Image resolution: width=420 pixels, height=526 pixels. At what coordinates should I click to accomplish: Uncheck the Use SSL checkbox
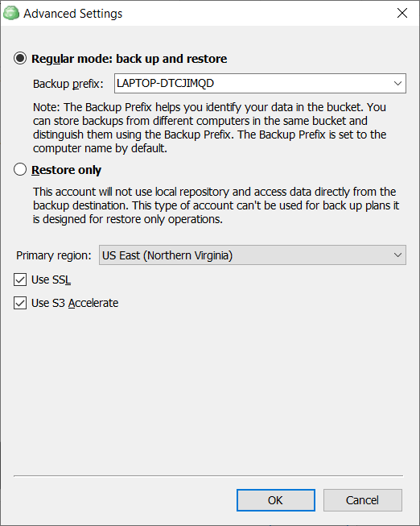click(20, 280)
